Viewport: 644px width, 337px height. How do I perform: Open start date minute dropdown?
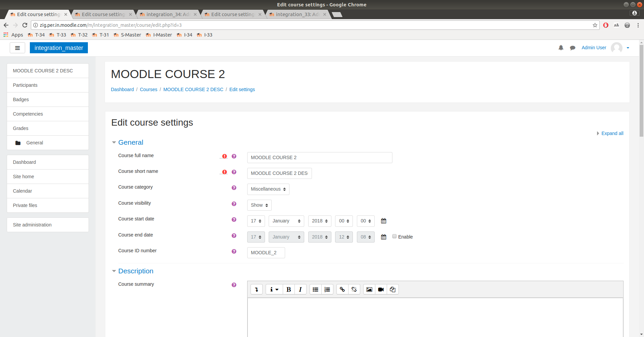[366, 221]
